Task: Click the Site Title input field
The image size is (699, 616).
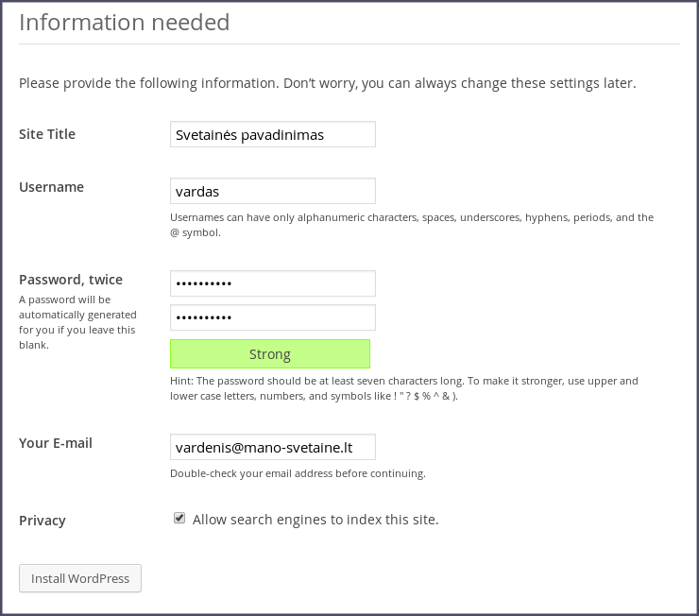Action: pos(272,134)
